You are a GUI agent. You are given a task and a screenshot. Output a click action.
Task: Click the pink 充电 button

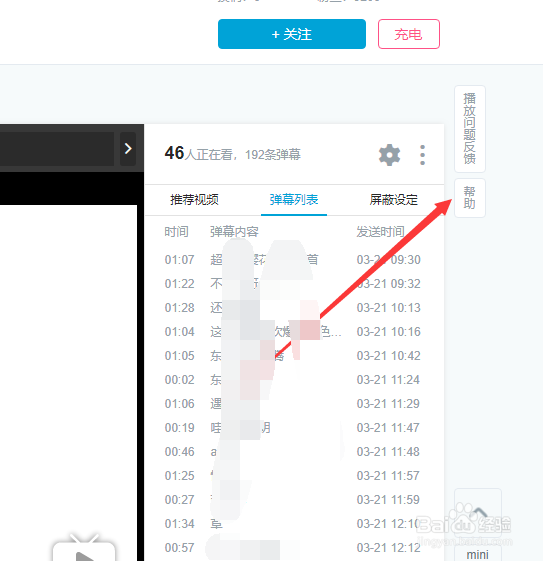pyautogui.click(x=409, y=34)
